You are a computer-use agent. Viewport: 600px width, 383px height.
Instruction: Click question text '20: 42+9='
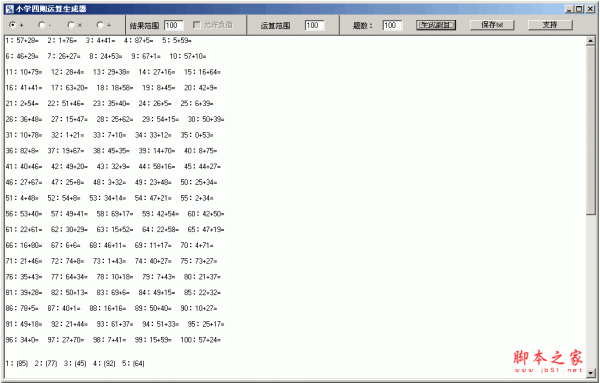201,88
